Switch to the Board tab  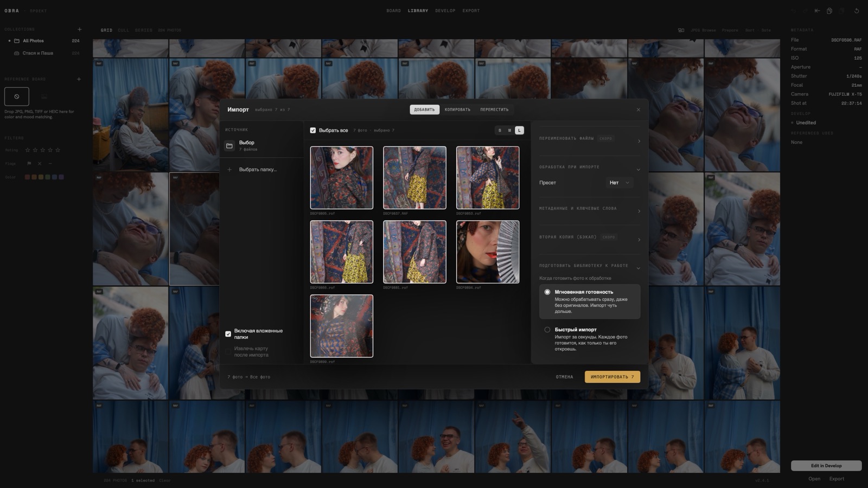pos(394,11)
